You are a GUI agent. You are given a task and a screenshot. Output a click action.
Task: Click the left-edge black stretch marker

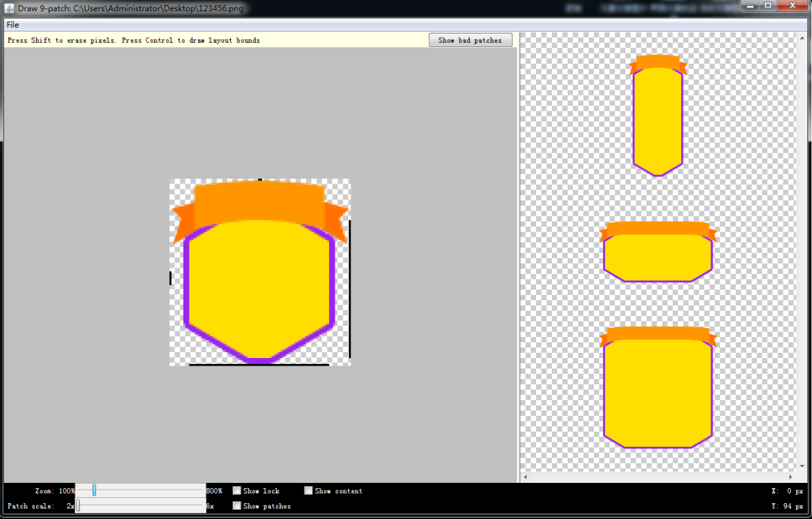pyautogui.click(x=171, y=278)
